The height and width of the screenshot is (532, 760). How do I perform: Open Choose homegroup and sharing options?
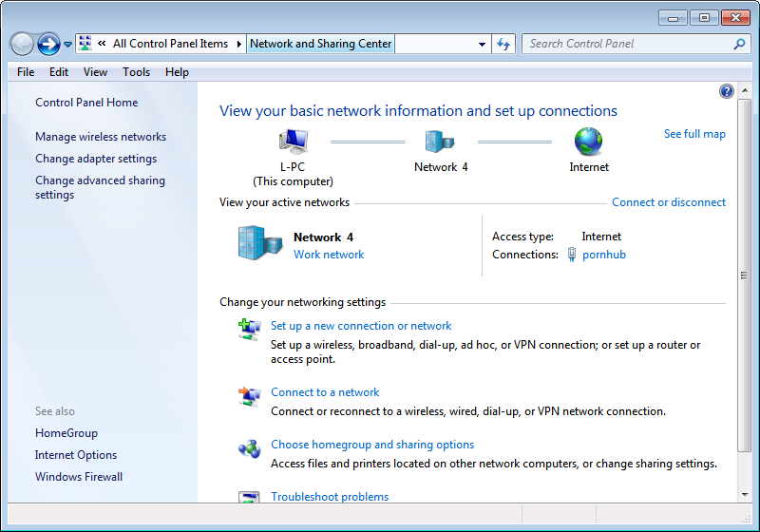pos(372,445)
